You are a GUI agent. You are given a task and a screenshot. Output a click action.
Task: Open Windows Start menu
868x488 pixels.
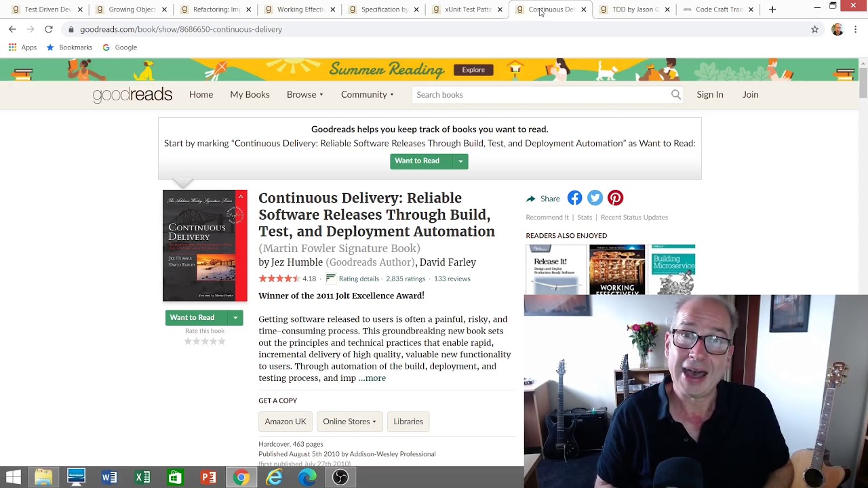click(x=13, y=477)
